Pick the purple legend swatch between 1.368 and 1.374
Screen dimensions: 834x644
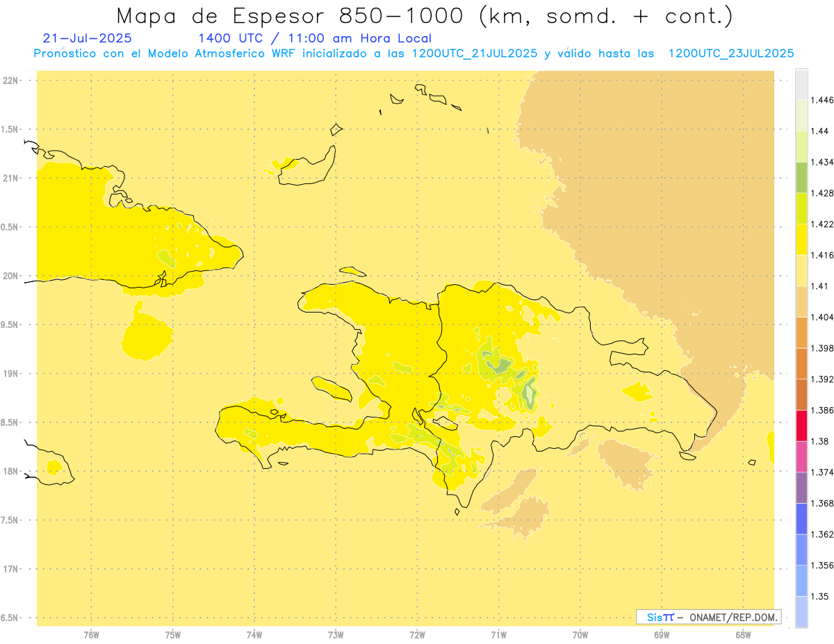802,488
